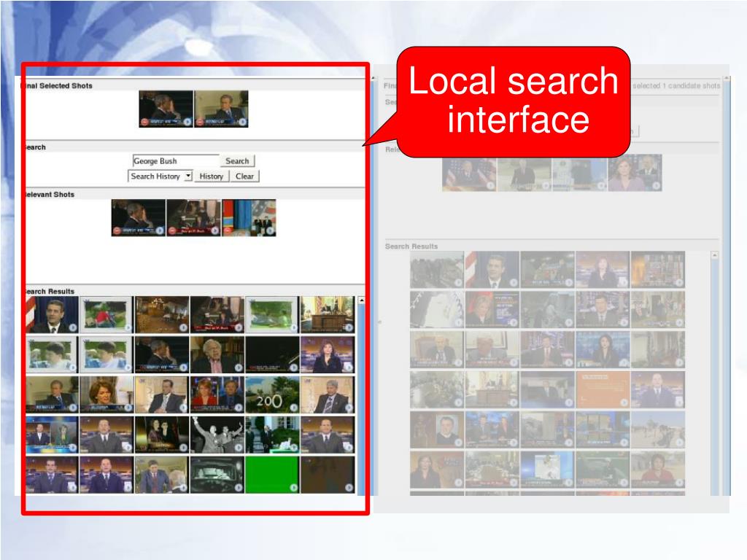Click the Clear button
This screenshot has height=560, width=747.
click(x=245, y=176)
